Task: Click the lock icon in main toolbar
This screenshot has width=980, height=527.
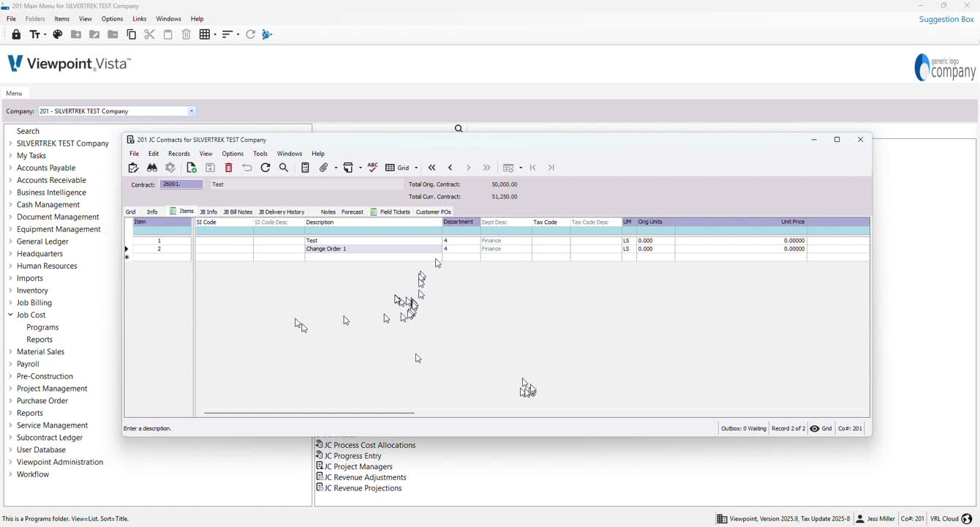Action: [x=16, y=34]
